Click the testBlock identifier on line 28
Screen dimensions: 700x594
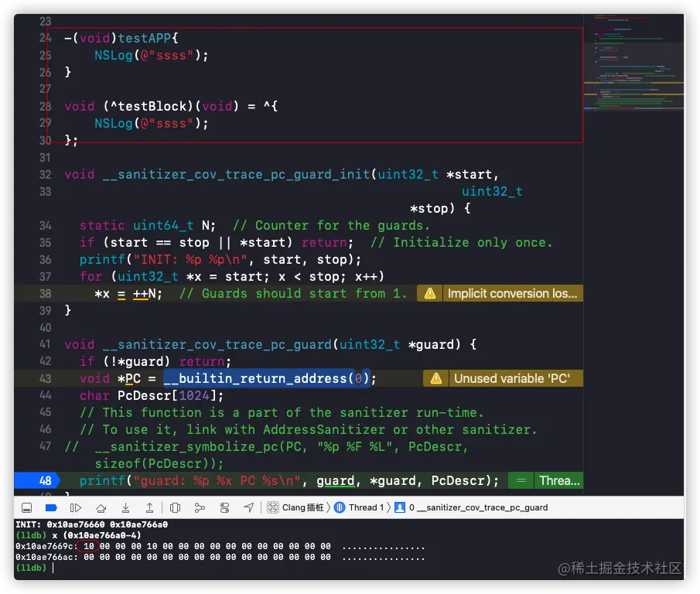[152, 106]
